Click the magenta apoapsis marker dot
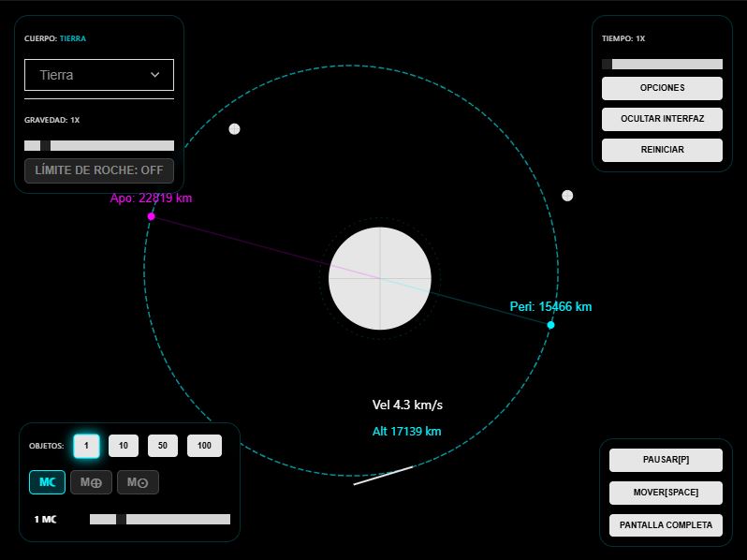 point(151,216)
